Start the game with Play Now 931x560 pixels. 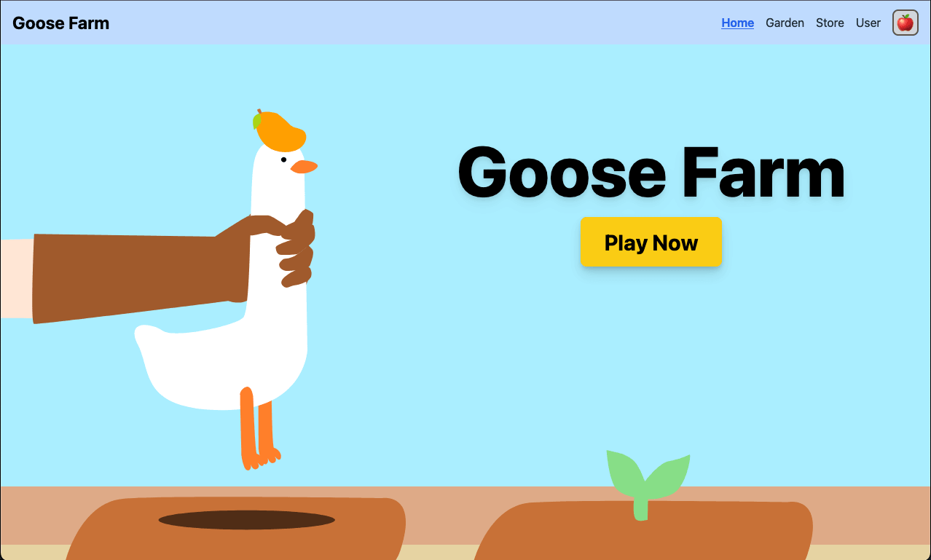[x=651, y=242]
